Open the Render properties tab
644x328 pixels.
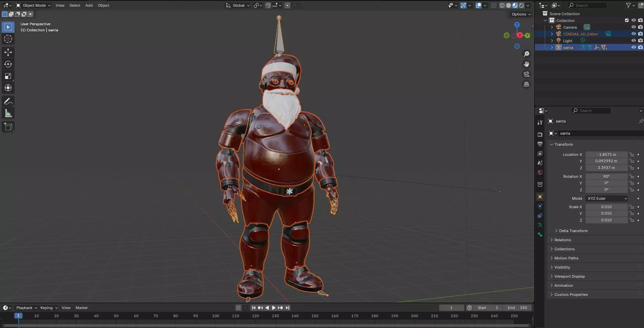click(540, 134)
